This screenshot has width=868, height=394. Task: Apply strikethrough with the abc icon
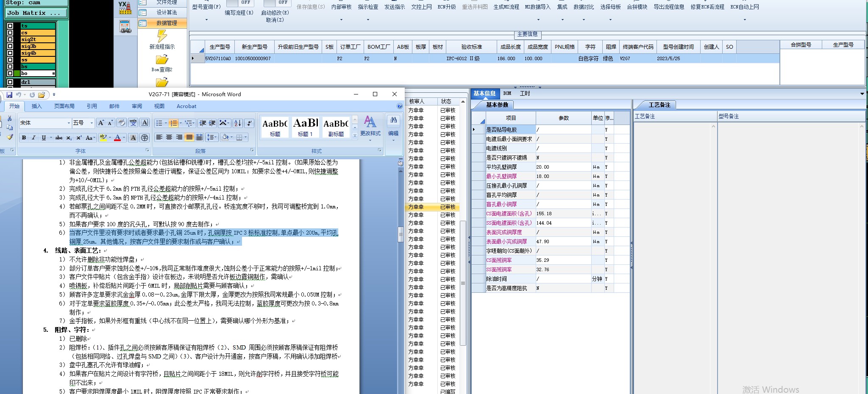[x=59, y=138]
